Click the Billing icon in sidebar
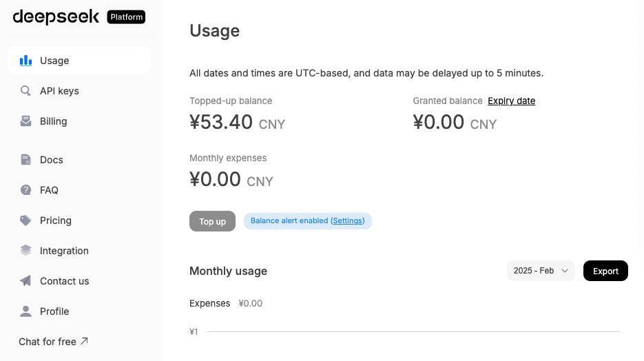The image size is (644, 361). click(26, 121)
